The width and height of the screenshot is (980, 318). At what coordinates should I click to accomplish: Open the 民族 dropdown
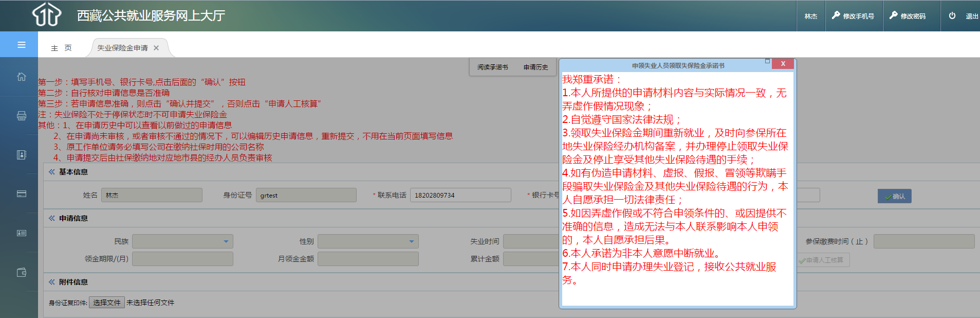[x=182, y=241]
